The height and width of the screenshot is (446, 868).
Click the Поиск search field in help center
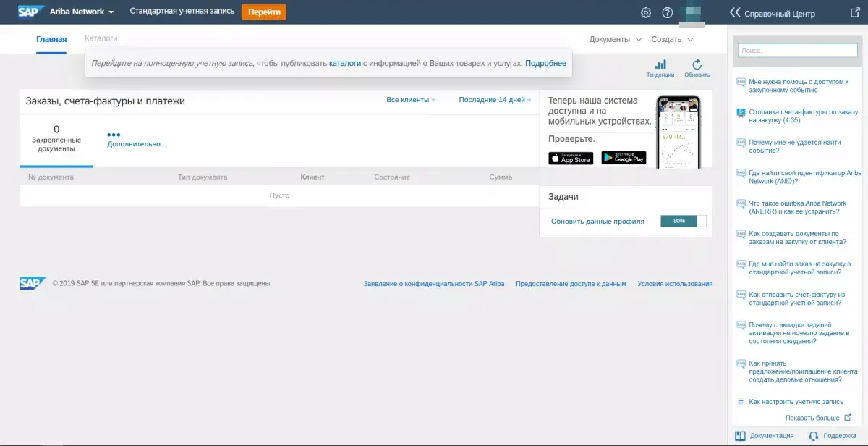[798, 51]
